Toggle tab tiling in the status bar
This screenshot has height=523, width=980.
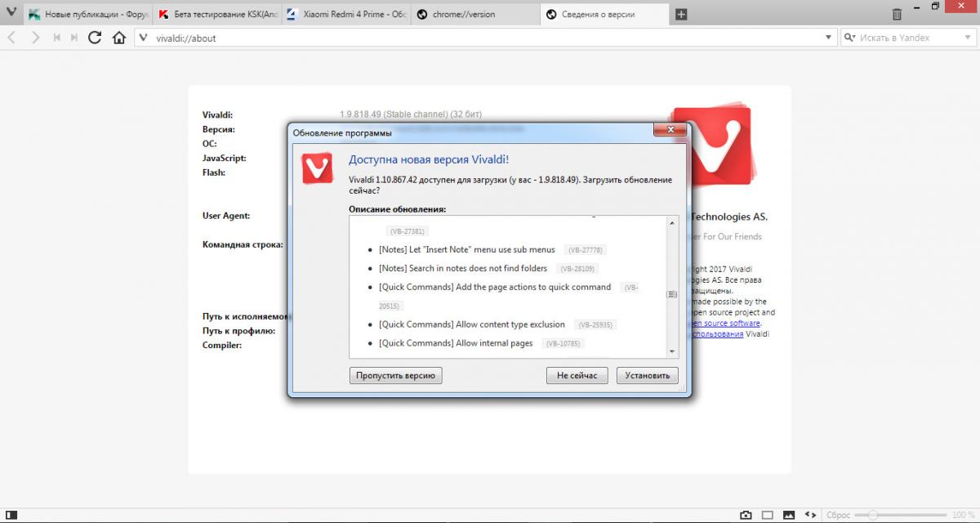click(x=767, y=515)
